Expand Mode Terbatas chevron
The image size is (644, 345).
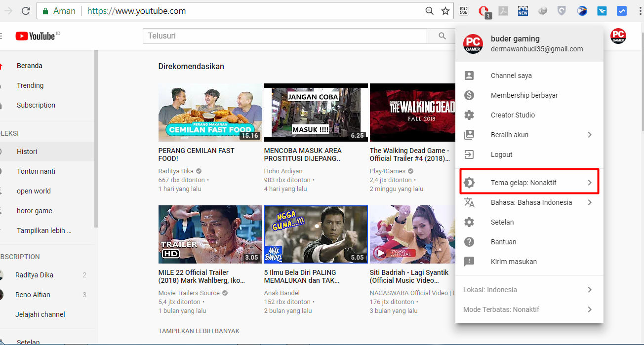(590, 309)
